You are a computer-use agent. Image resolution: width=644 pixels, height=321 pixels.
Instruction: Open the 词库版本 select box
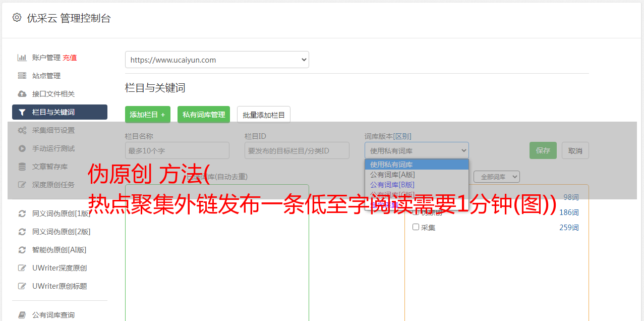pos(417,150)
